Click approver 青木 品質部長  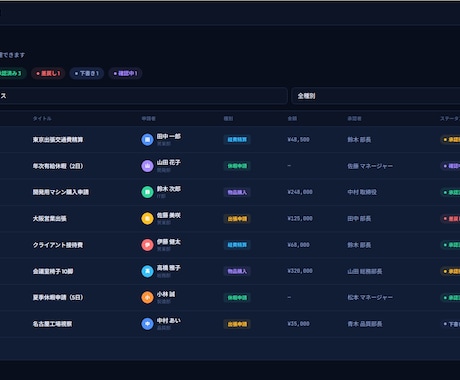point(365,324)
